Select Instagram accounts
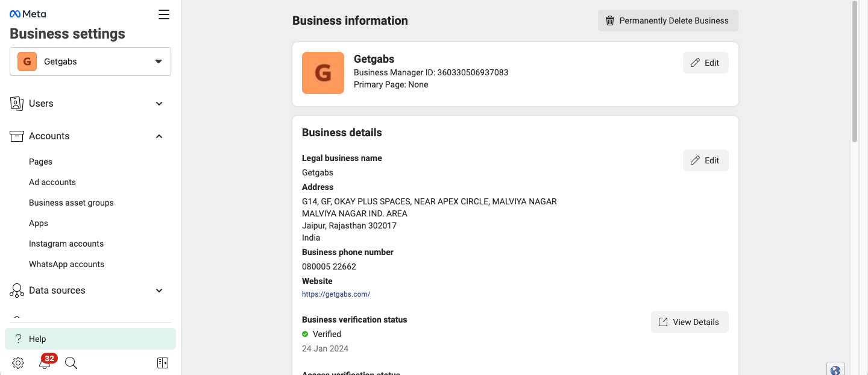The width and height of the screenshot is (868, 375). 66,244
